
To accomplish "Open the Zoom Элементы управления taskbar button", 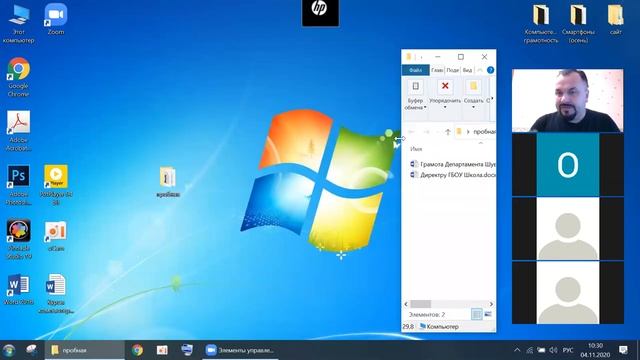I will coord(240,350).
